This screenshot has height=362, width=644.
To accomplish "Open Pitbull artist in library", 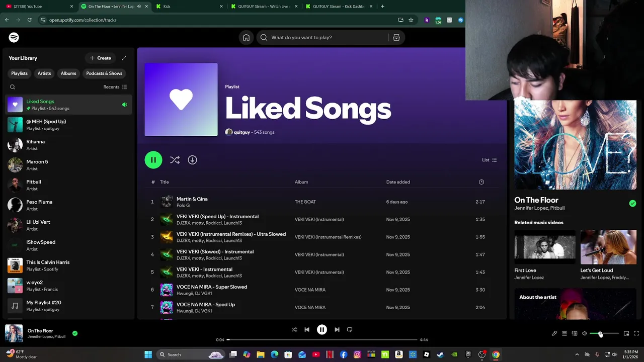I will coord(69,185).
